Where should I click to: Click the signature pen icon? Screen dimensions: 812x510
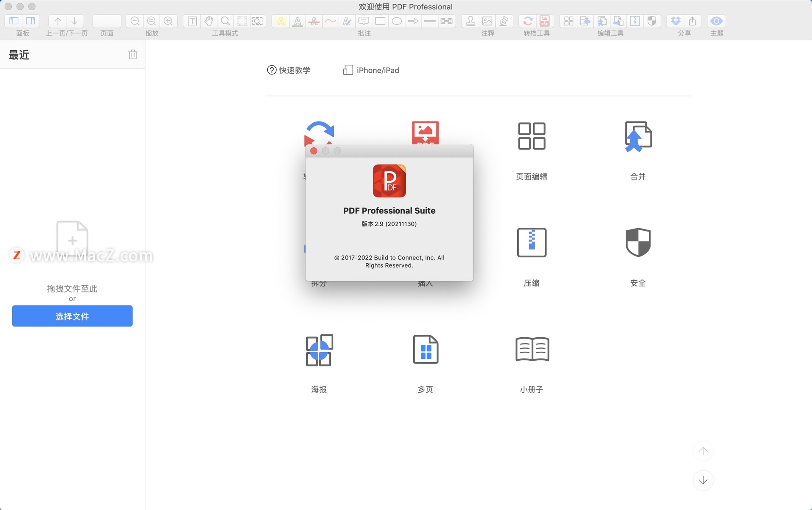pos(504,21)
